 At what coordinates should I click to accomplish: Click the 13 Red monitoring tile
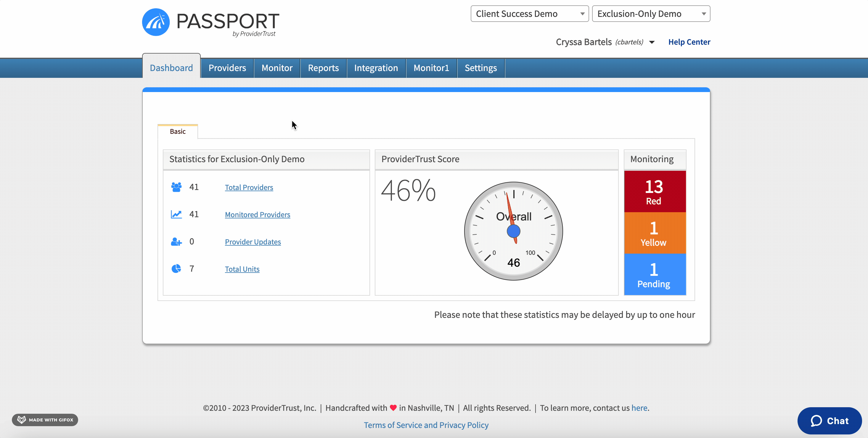[655, 191]
